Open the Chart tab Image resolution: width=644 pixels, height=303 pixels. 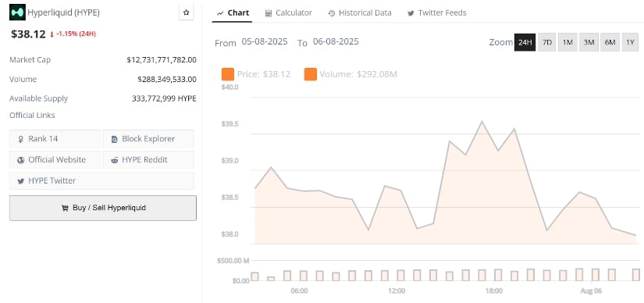[233, 12]
